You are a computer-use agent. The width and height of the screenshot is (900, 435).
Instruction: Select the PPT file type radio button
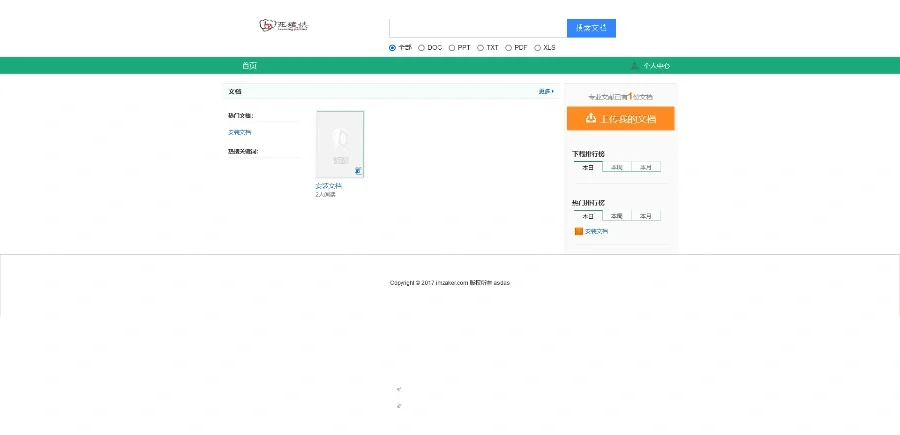(x=452, y=47)
